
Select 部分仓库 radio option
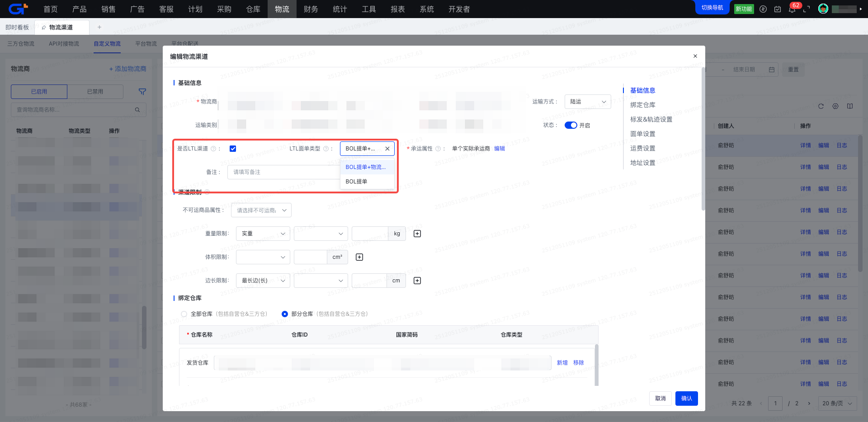coord(285,314)
